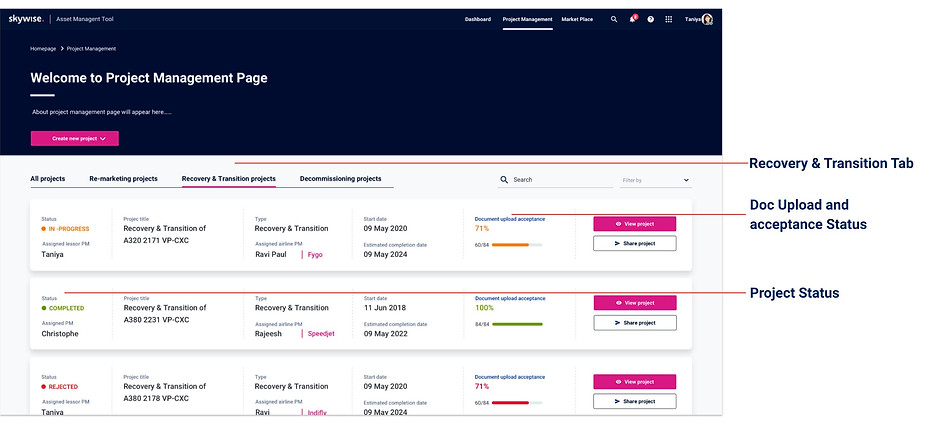Click project title Recovery & Transition of A320 2171
The image size is (927, 427).
(x=164, y=234)
